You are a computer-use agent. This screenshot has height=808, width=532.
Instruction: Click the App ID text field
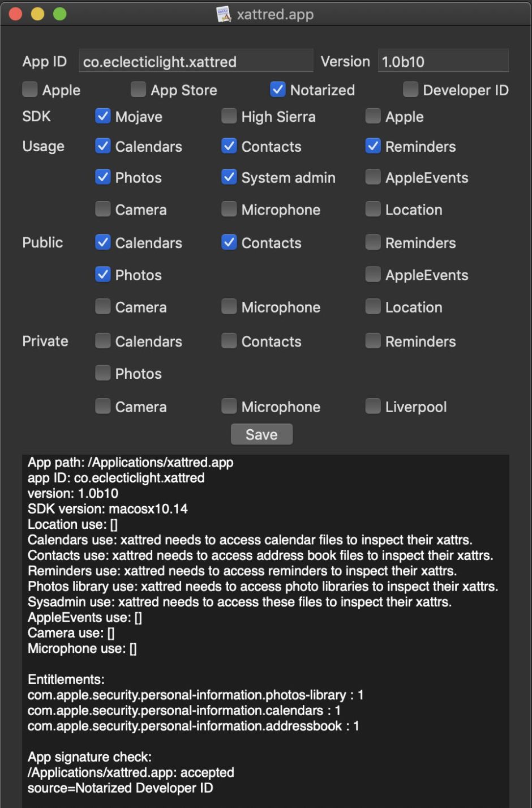(x=196, y=62)
